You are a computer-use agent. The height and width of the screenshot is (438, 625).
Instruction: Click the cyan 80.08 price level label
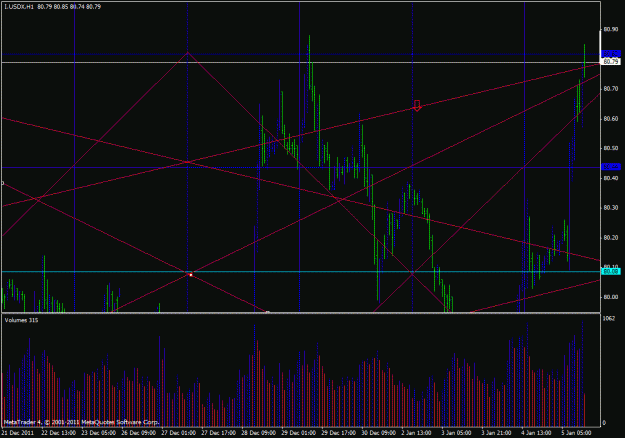point(611,271)
